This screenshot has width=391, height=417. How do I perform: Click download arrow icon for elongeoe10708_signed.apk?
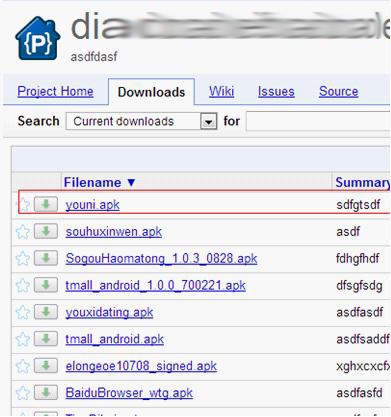(x=46, y=366)
